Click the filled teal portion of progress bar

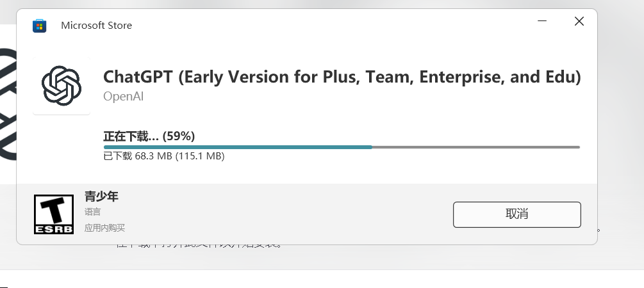click(237, 147)
